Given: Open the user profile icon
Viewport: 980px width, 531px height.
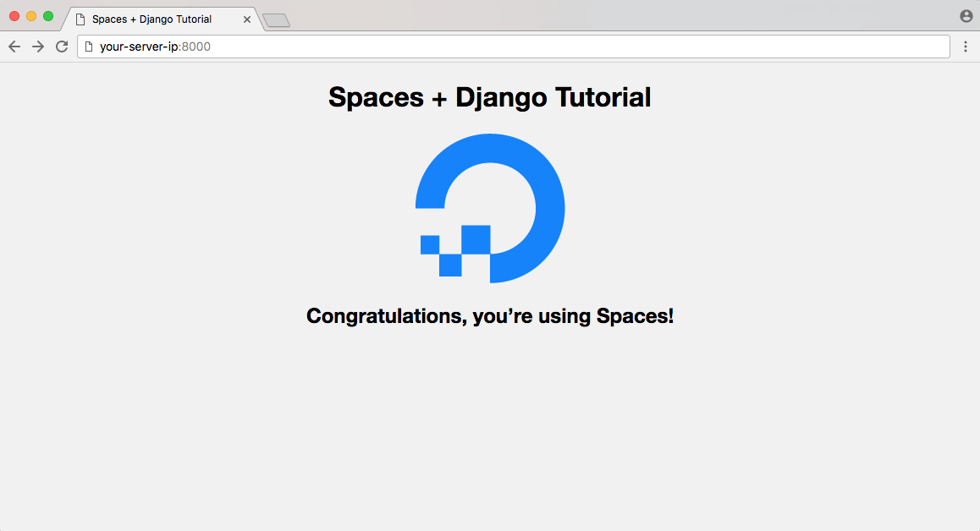Looking at the screenshot, I should tap(966, 16).
